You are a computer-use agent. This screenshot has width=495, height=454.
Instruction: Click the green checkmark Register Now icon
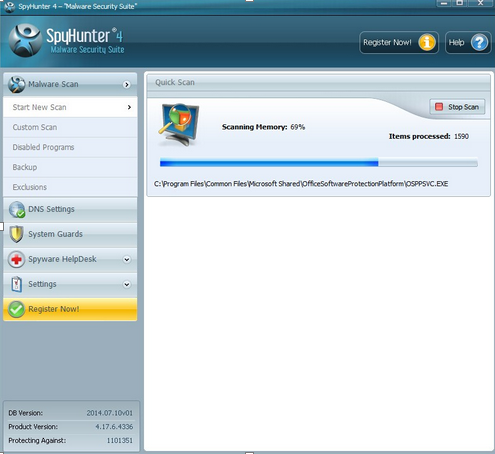tap(16, 309)
